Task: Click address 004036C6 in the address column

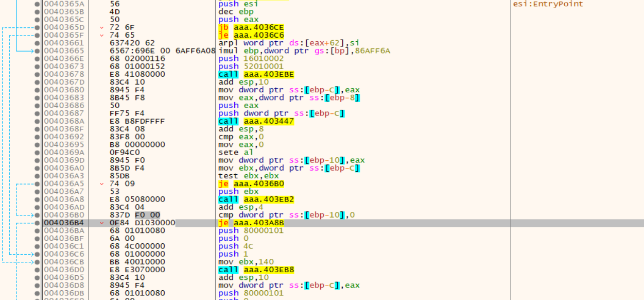Action: click(63, 254)
